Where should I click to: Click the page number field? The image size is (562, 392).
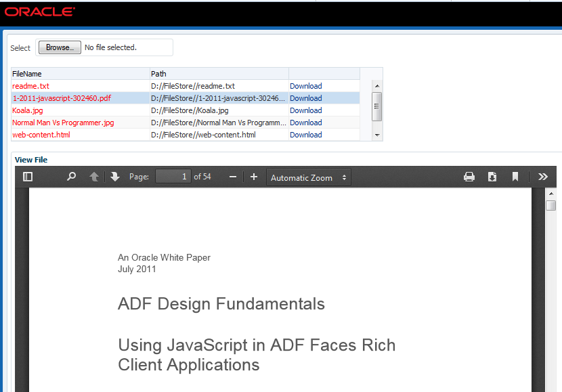[173, 177]
